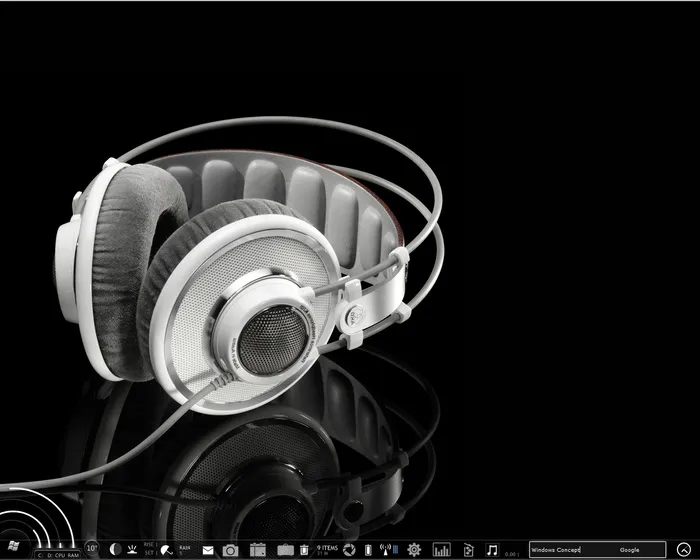Open the calendar icon in the dock
The width and height of the screenshot is (700, 560).
[x=257, y=550]
